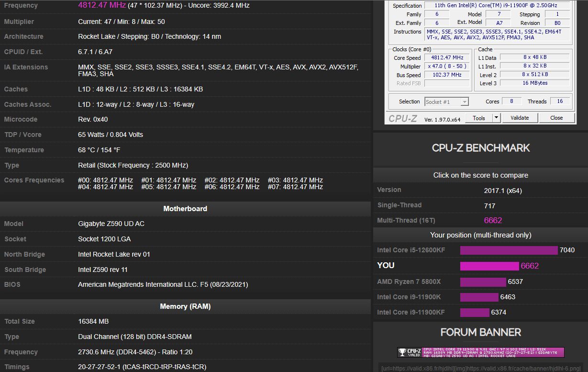Click the Caches Assoc. value L1D : 12-way
The height and width of the screenshot is (372, 588).
(136, 104)
